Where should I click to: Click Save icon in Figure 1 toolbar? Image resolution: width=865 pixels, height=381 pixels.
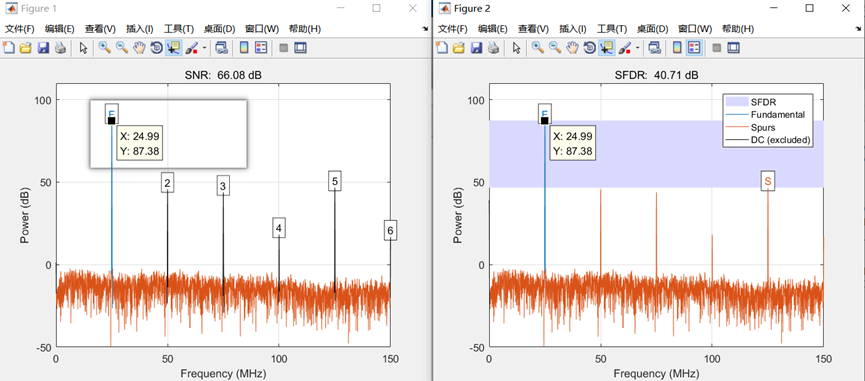coord(43,48)
